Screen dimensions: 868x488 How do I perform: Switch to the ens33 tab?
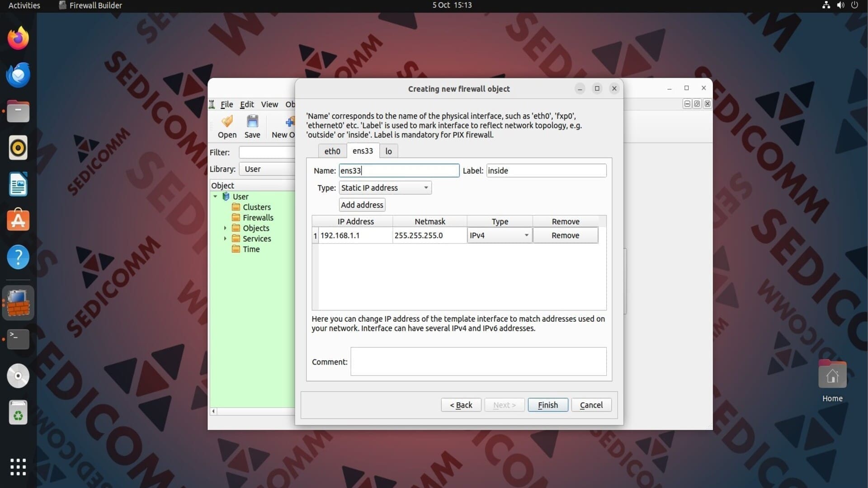pos(363,151)
